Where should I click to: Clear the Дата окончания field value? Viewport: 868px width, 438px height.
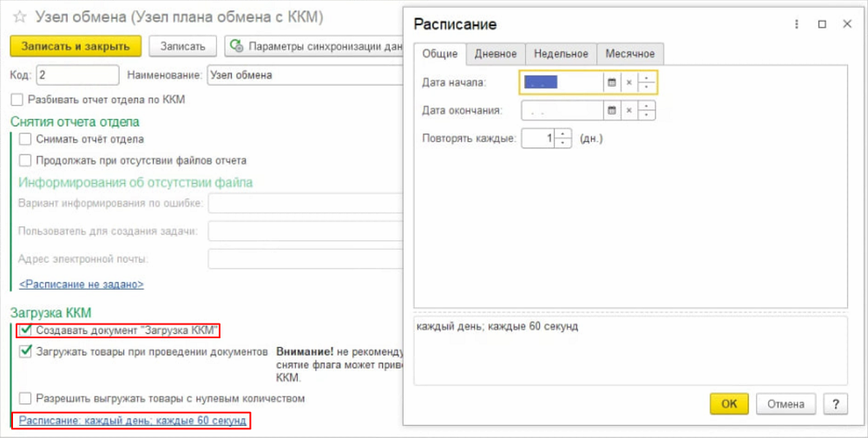628,110
